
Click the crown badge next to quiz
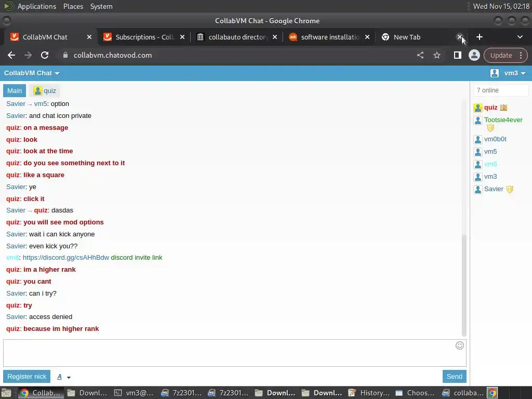click(503, 108)
